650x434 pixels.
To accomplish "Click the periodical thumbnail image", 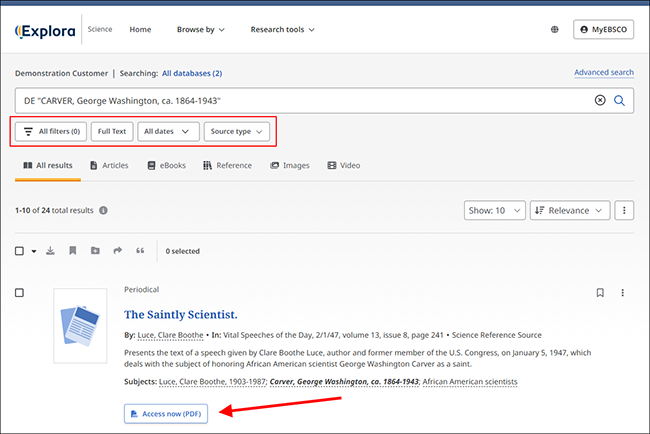I will pyautogui.click(x=80, y=326).
